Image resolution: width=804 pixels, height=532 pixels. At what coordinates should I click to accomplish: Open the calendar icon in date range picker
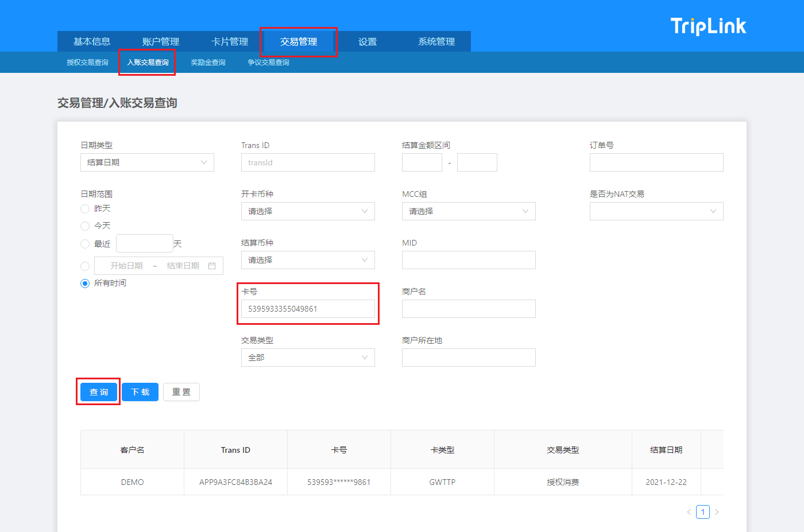coord(212,266)
